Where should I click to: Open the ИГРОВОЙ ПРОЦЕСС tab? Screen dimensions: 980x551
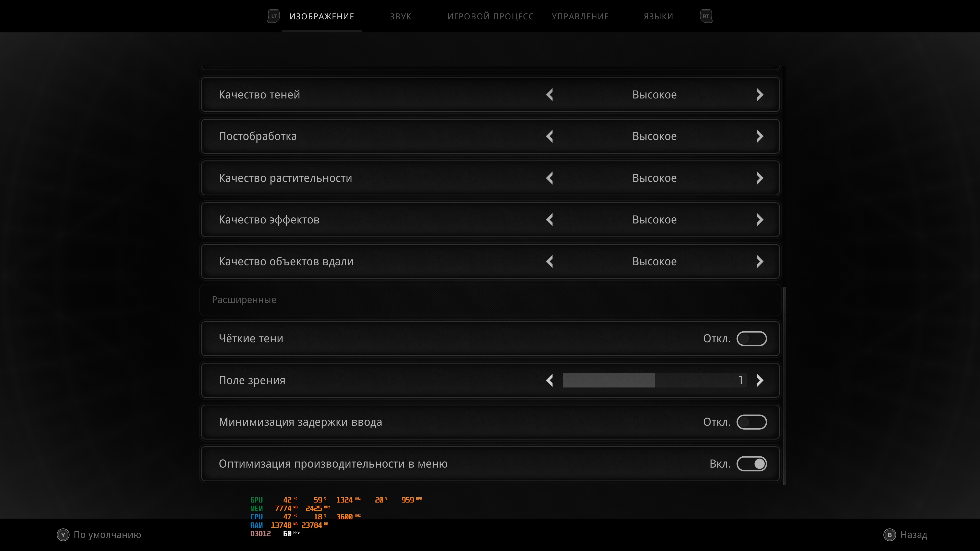point(490,16)
